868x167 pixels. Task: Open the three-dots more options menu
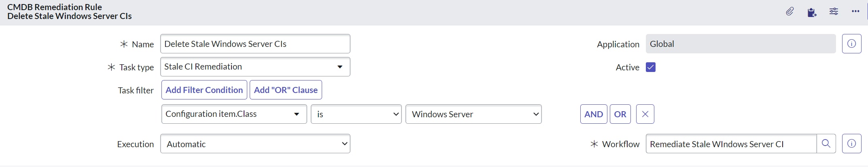pyautogui.click(x=855, y=11)
